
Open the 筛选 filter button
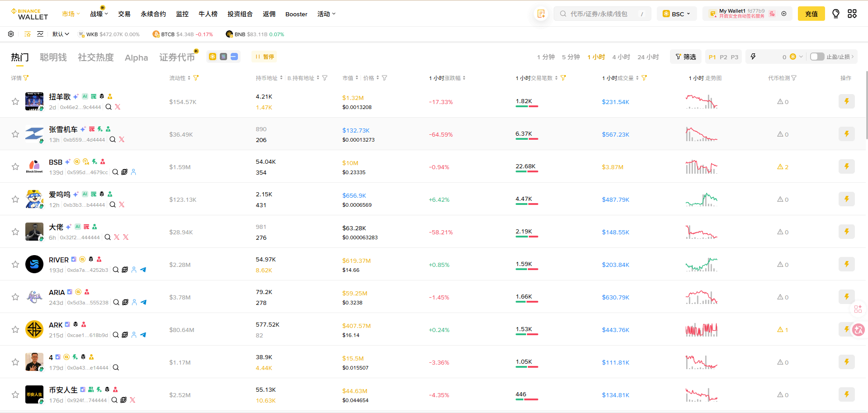[686, 57]
